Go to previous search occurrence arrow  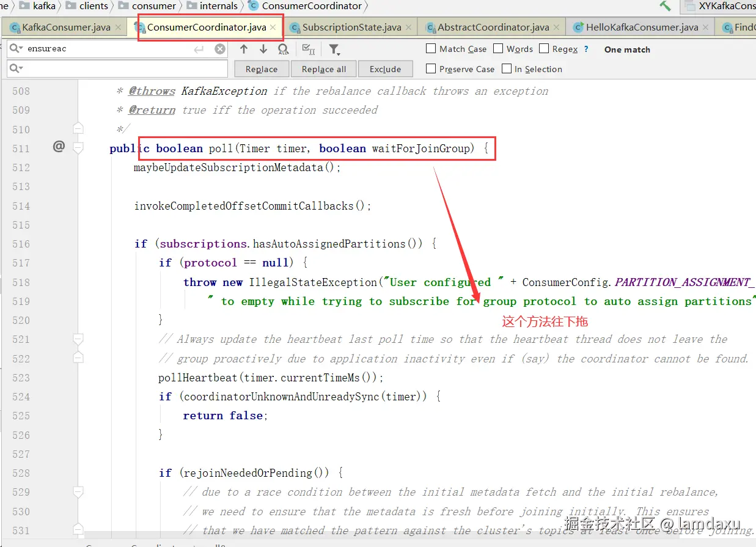[244, 50]
